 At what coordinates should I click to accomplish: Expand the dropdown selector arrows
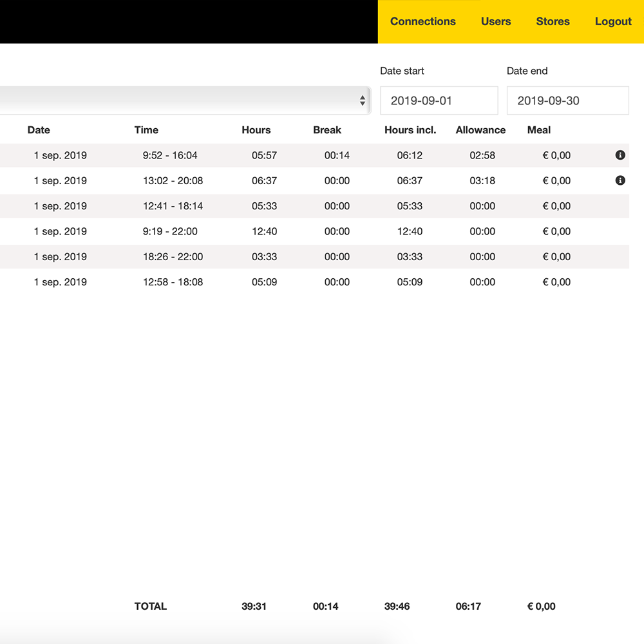[363, 100]
